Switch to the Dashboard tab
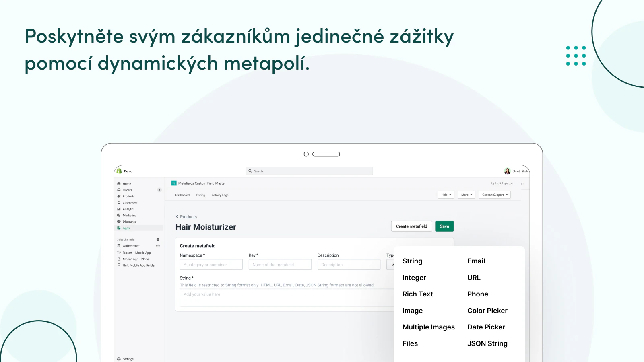Image resolution: width=644 pixels, height=362 pixels. point(182,195)
